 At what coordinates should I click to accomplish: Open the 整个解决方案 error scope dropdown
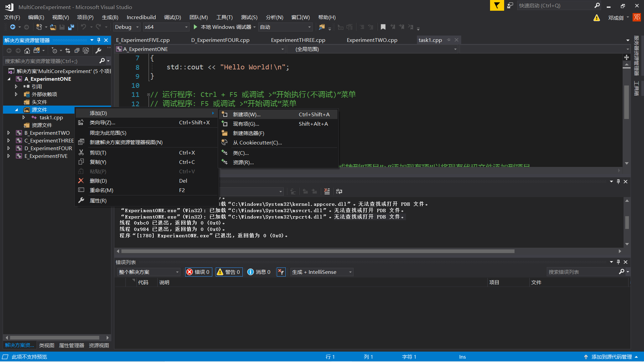pyautogui.click(x=149, y=272)
